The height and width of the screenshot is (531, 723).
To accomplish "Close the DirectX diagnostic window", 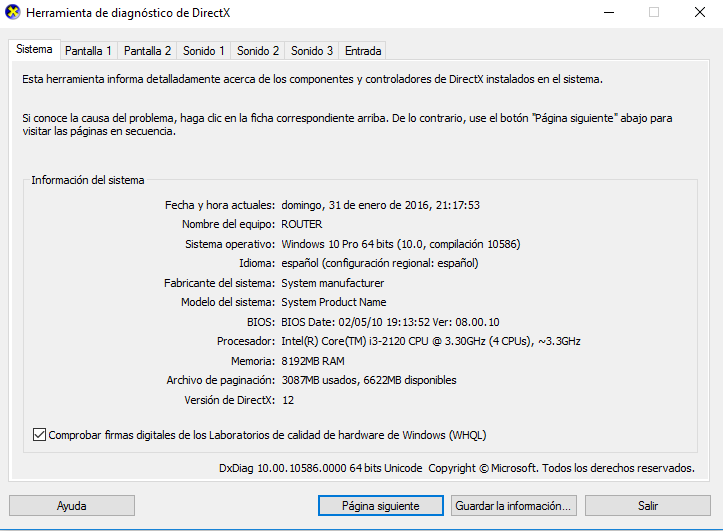I will click(x=700, y=12).
